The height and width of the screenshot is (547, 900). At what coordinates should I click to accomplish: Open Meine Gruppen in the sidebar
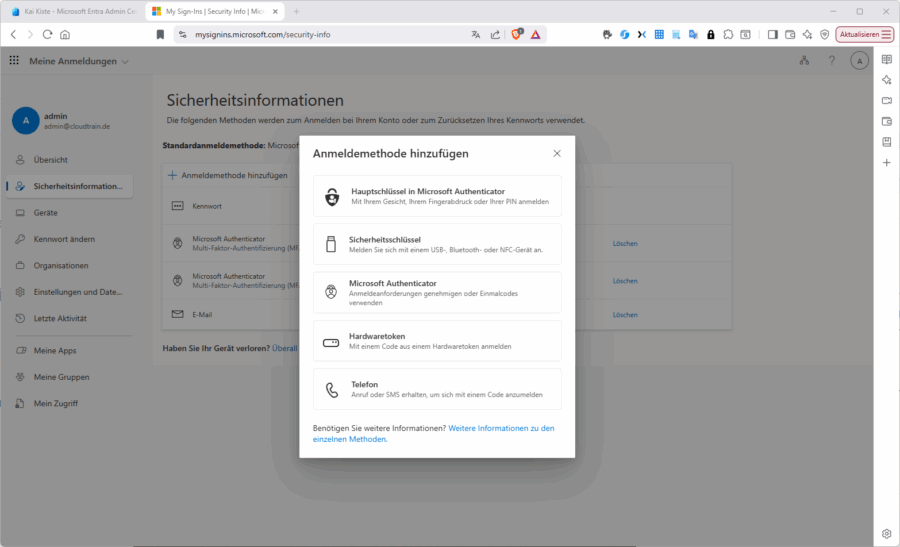coord(61,377)
